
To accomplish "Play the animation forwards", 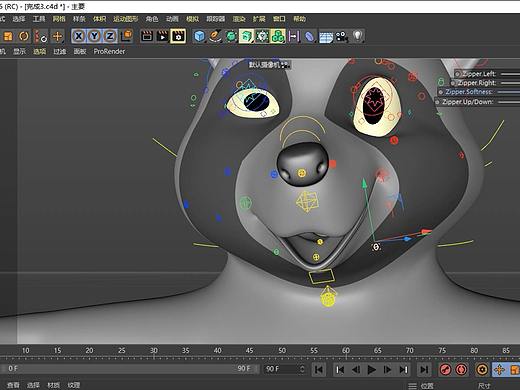I will tap(372, 369).
